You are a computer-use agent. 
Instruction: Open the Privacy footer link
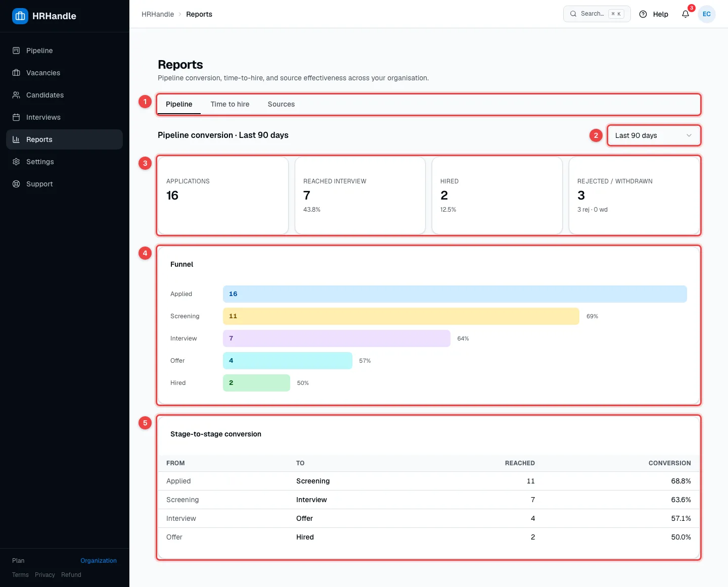(x=45, y=575)
